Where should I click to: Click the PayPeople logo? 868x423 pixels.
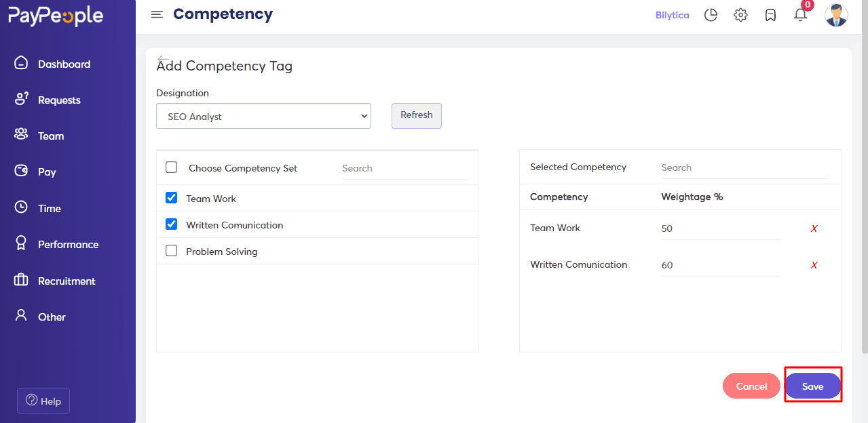click(56, 16)
